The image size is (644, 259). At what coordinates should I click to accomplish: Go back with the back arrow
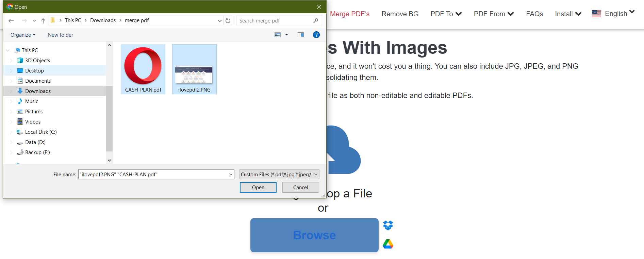[x=11, y=21]
